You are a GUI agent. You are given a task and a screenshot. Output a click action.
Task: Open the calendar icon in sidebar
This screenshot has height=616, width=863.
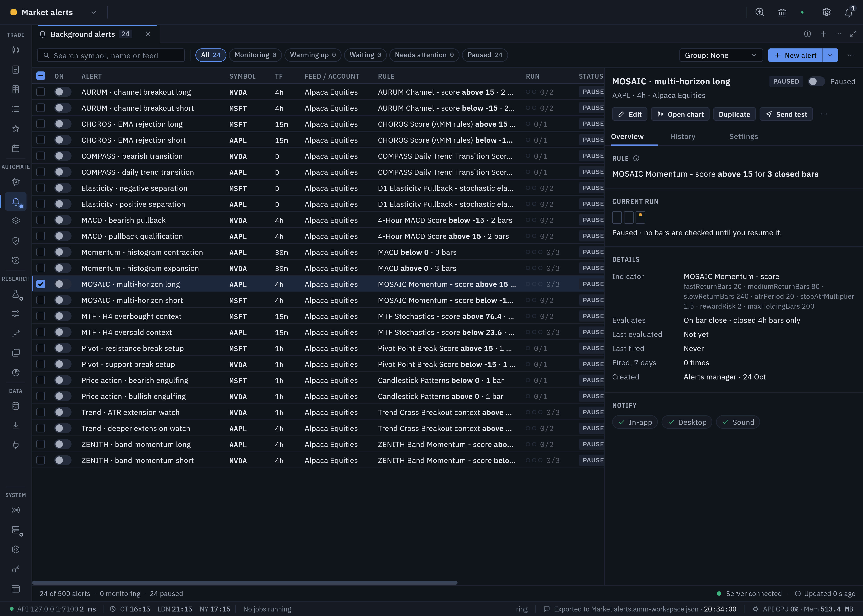[x=16, y=148]
